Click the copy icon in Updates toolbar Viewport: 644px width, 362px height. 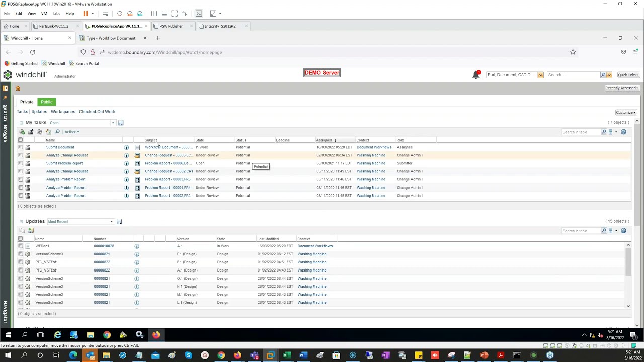(x=22, y=231)
